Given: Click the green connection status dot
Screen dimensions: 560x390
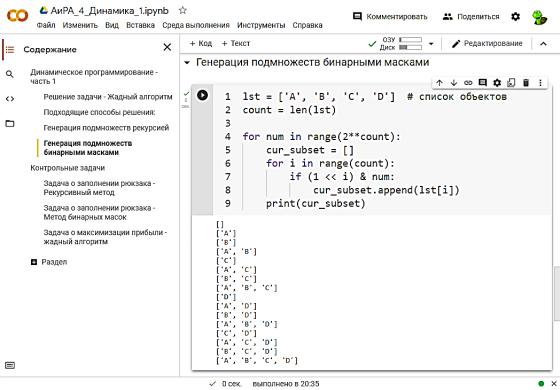Looking at the screenshot, I should 541,384.
